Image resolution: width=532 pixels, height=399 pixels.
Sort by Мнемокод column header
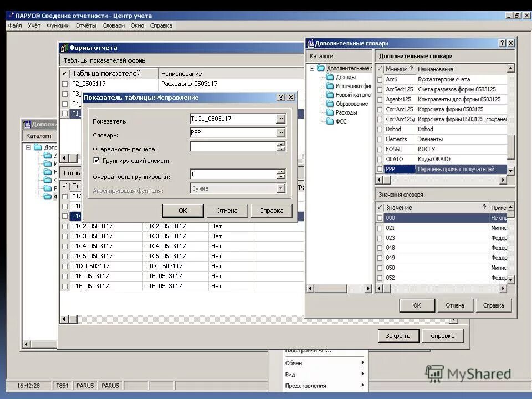point(400,69)
